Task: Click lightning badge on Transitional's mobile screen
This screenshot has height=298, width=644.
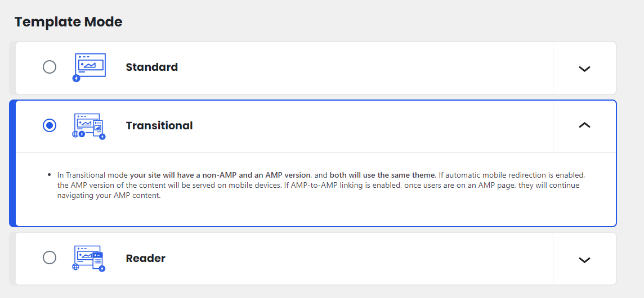Action: pos(102,137)
